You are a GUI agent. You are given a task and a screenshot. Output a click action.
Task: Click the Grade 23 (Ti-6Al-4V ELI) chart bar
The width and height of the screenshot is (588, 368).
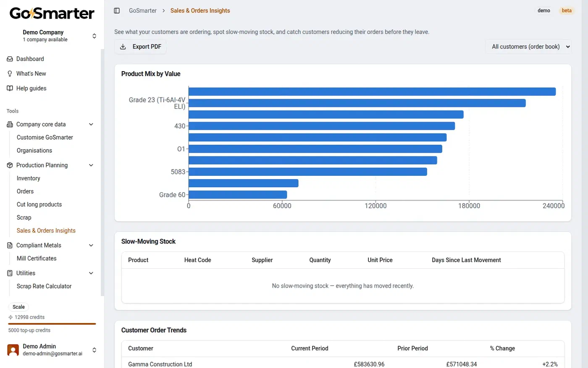tap(357, 103)
